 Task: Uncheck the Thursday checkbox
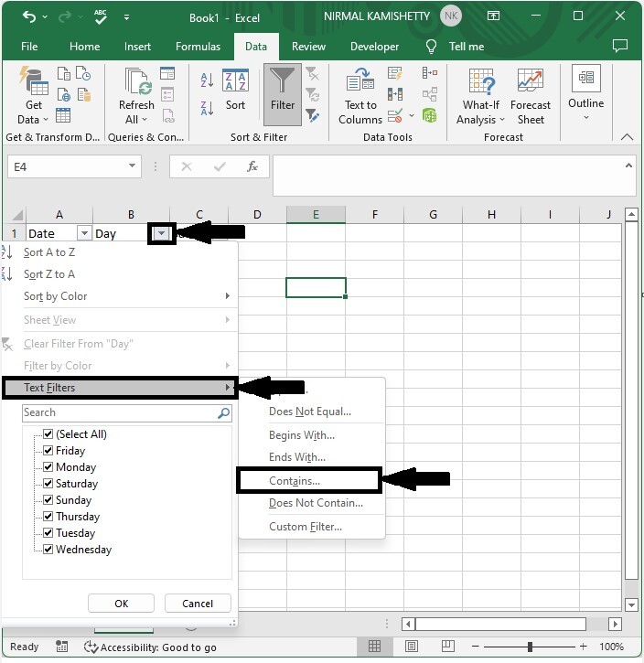[48, 517]
